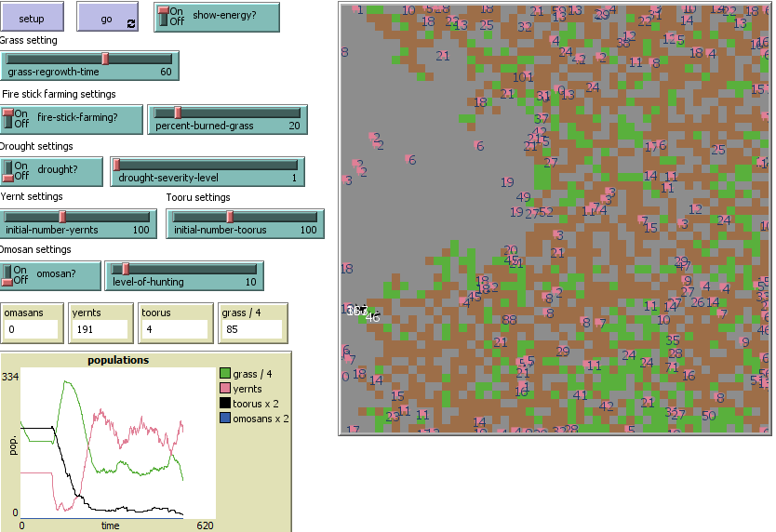Click the Grass setting label

pos(28,41)
